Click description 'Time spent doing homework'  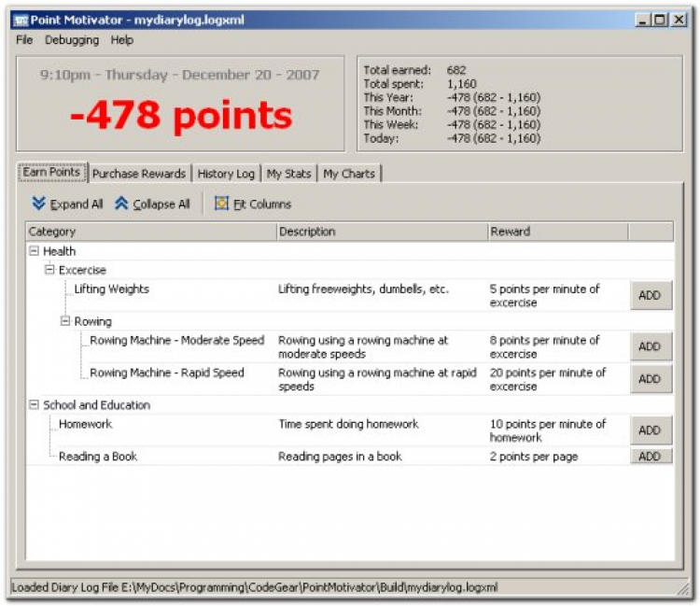(349, 424)
